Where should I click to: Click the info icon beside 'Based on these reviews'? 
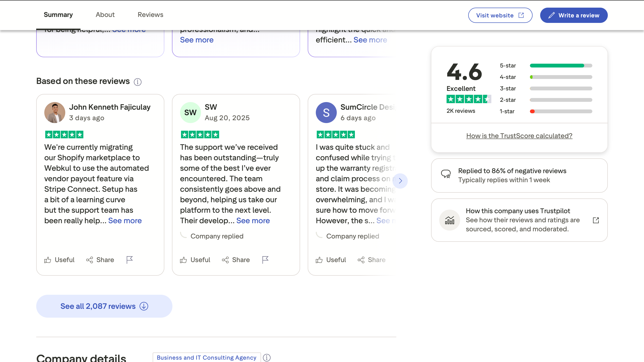coord(137,82)
